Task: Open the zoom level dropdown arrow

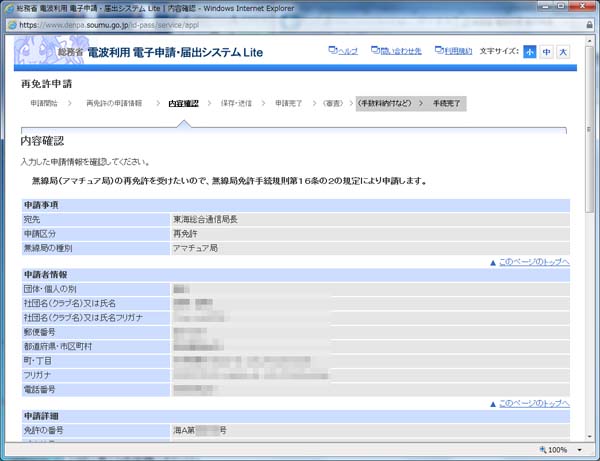Action: click(580, 450)
